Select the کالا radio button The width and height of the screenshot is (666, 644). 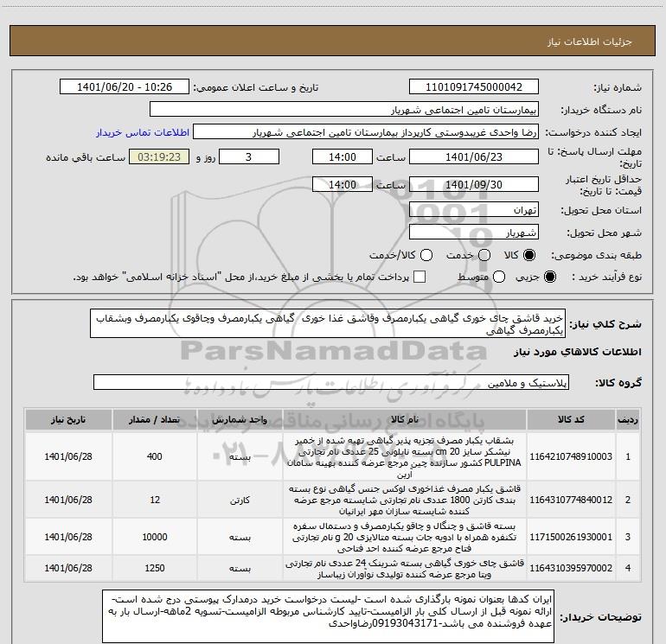529,255
